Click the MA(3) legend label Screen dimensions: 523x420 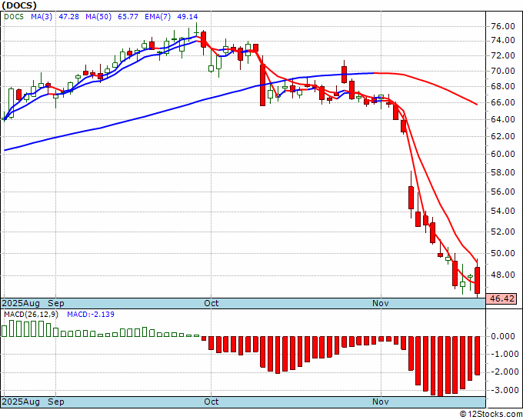[x=42, y=17]
